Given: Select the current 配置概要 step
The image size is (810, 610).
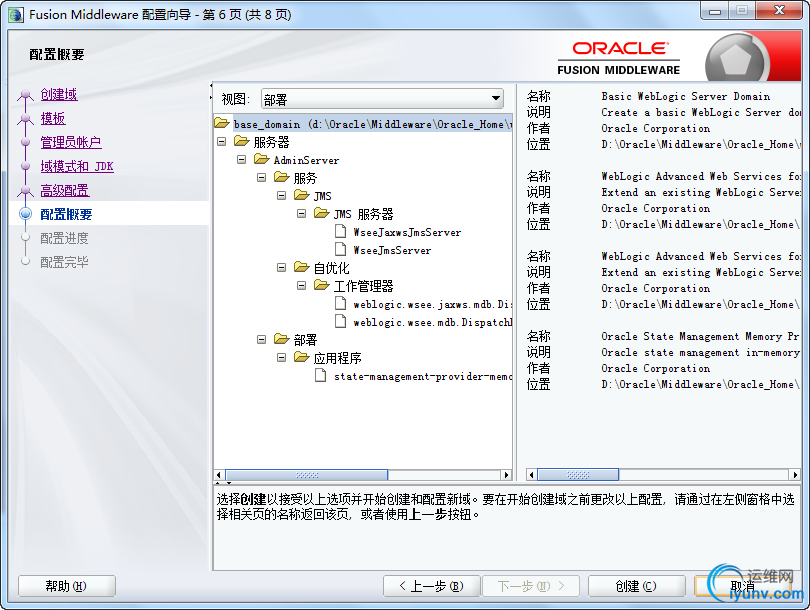Looking at the screenshot, I should (x=66, y=214).
